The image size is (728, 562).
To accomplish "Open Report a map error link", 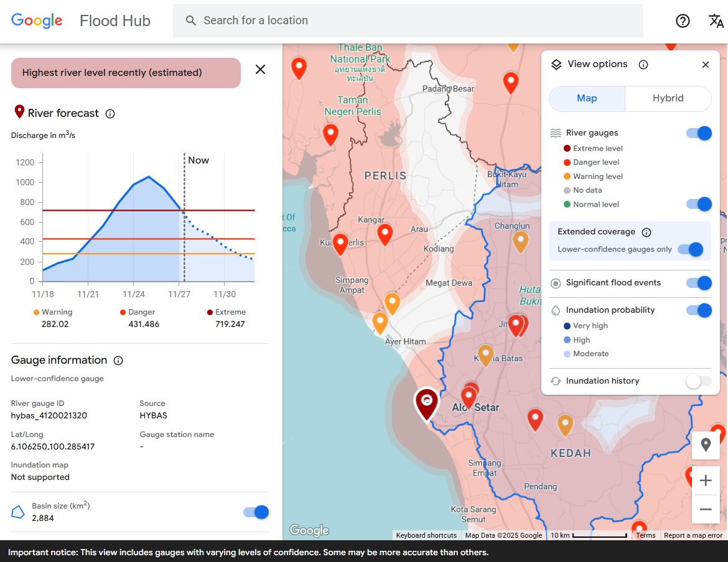I will coord(693,535).
